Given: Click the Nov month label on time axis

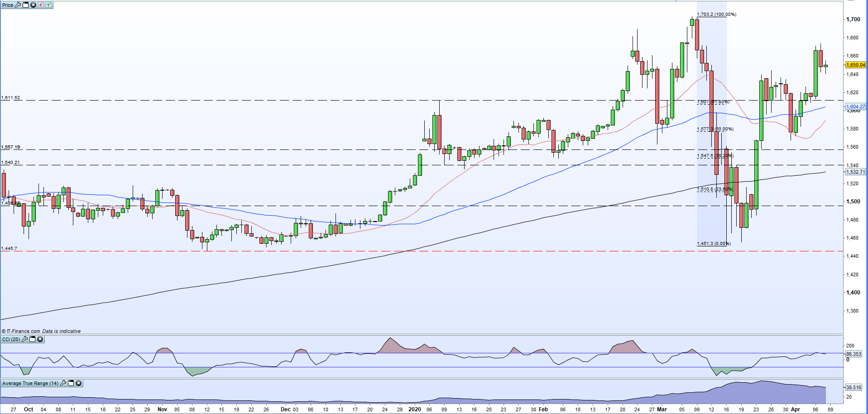Looking at the screenshot, I should point(162,409).
